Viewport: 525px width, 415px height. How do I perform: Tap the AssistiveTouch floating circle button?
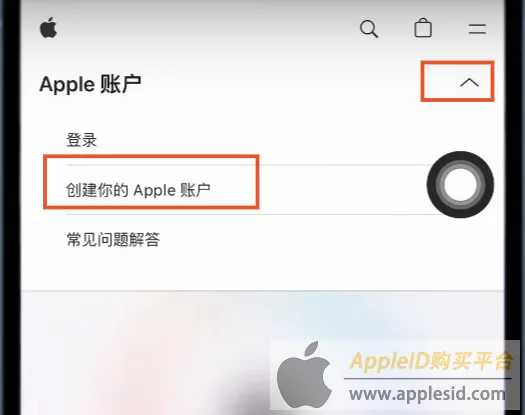[460, 185]
